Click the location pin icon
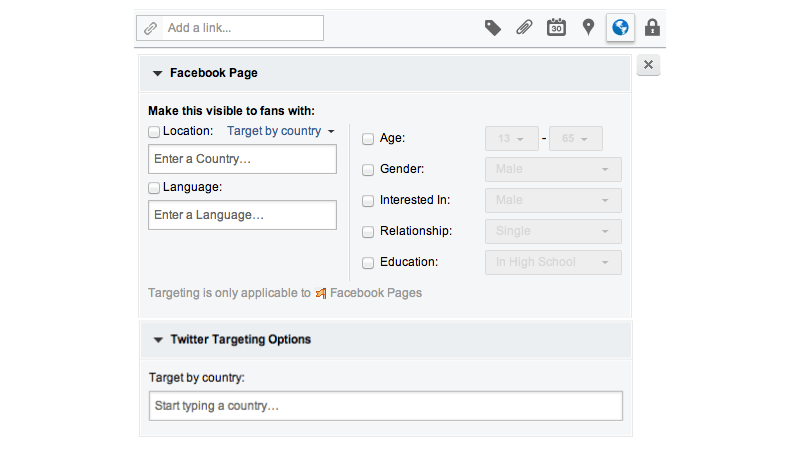The width and height of the screenshot is (785, 451). 588,28
